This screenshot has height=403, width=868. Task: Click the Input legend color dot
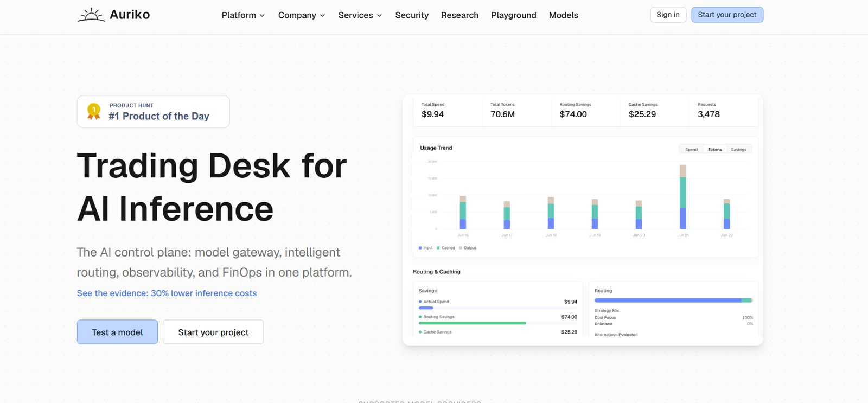[420, 248]
